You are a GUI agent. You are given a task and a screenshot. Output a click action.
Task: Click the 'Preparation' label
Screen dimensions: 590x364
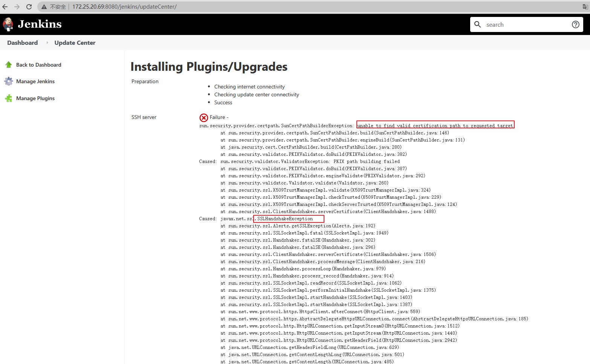pyautogui.click(x=145, y=81)
